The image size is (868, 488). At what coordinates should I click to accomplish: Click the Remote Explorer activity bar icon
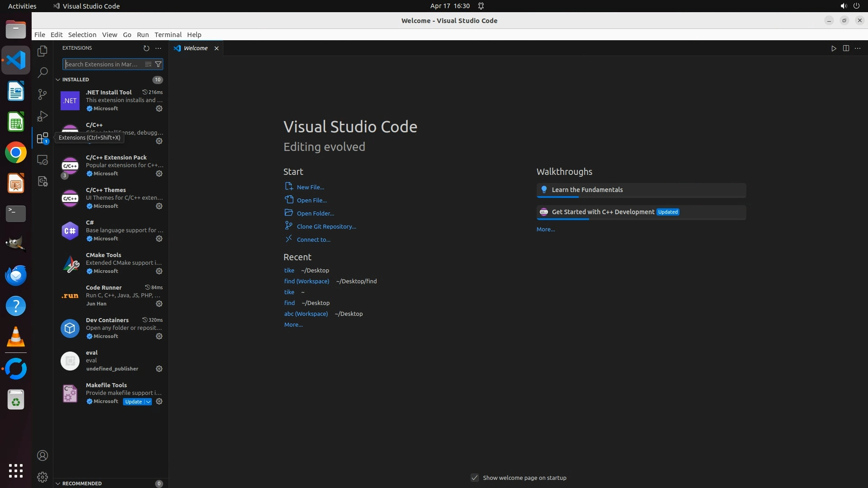point(42,160)
